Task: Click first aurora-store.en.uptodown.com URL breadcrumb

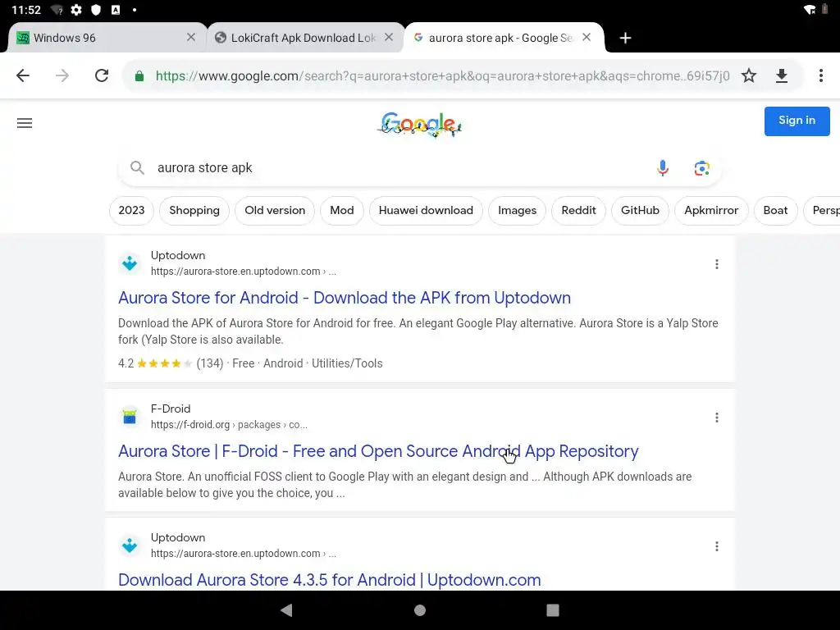Action: pos(243,271)
